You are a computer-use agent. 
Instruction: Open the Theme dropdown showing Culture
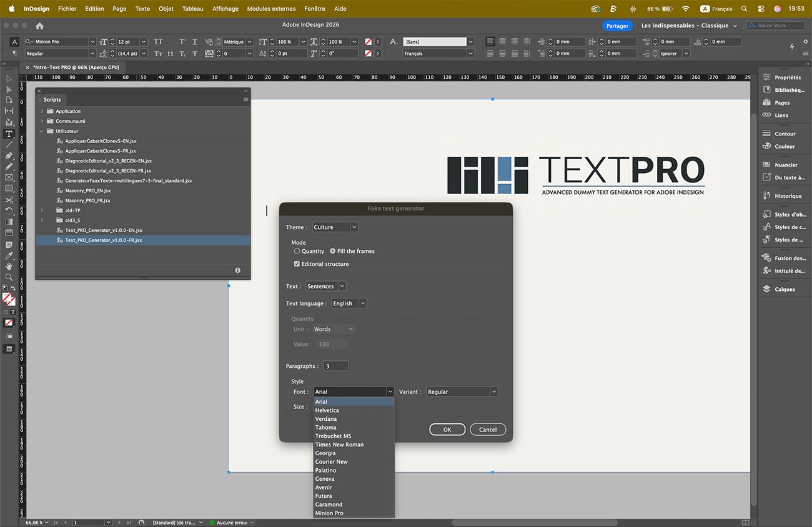[x=335, y=227]
